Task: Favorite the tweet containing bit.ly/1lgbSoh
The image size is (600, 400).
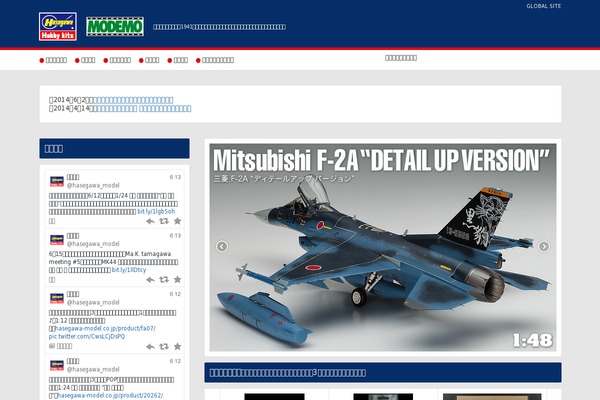Action: click(x=177, y=221)
